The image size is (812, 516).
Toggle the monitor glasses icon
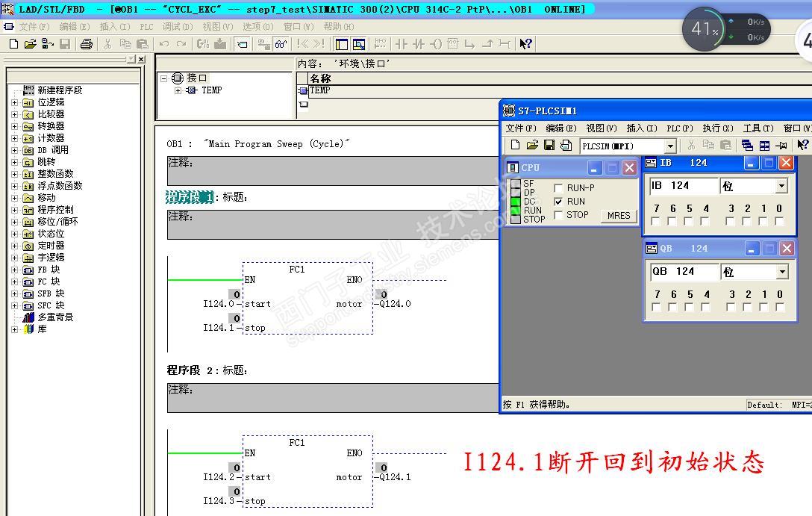(281, 44)
